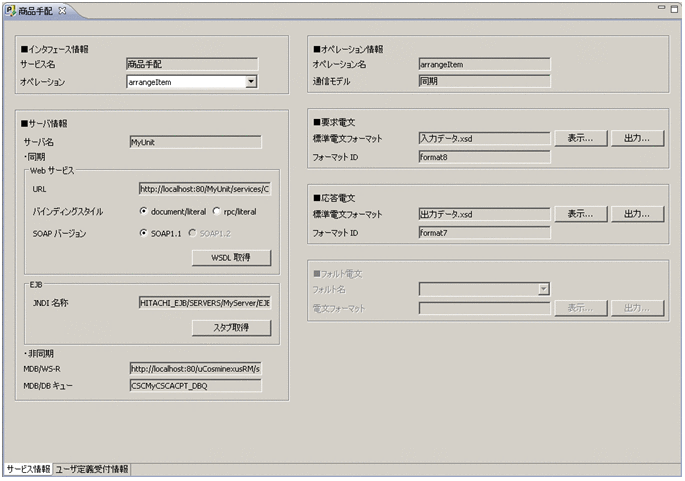Click the SOAP バージョン label
The width and height of the screenshot is (685, 481).
click(59, 234)
